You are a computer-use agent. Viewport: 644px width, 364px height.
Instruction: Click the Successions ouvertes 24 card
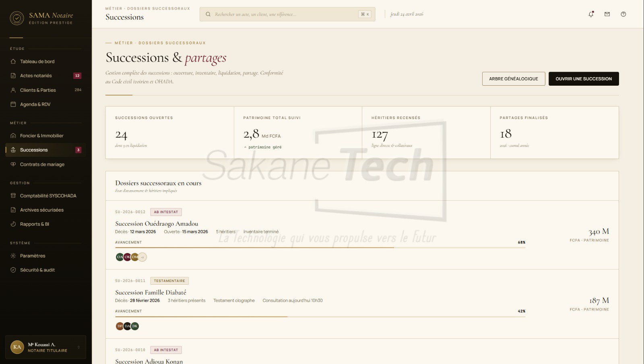pyautogui.click(x=170, y=132)
